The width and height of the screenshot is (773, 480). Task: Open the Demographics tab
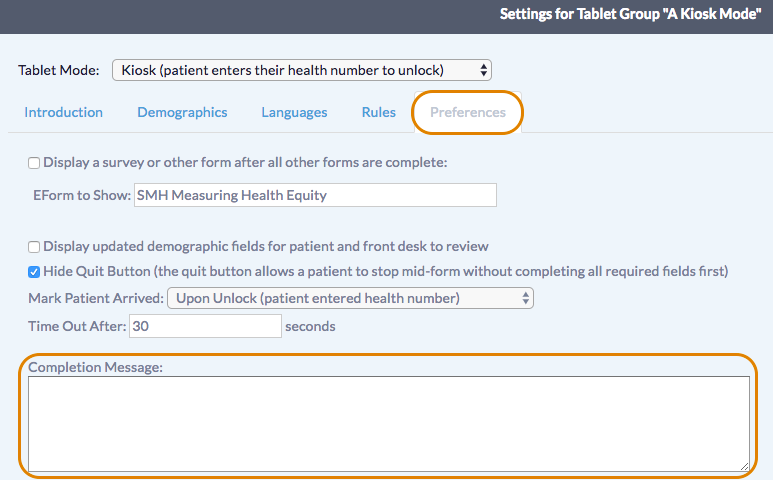point(182,112)
